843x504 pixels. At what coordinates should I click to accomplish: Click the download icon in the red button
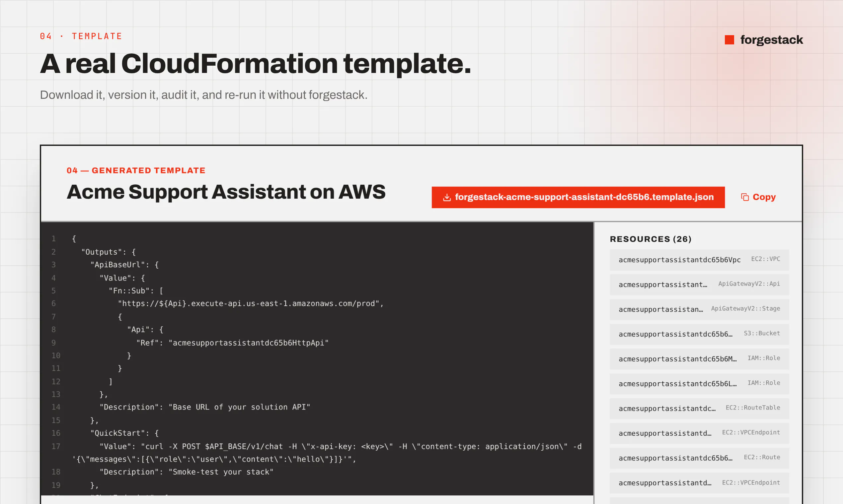click(447, 197)
